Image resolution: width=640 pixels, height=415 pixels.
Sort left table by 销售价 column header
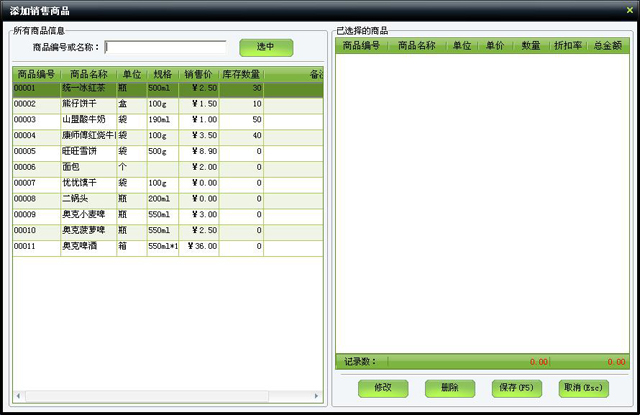click(x=198, y=74)
